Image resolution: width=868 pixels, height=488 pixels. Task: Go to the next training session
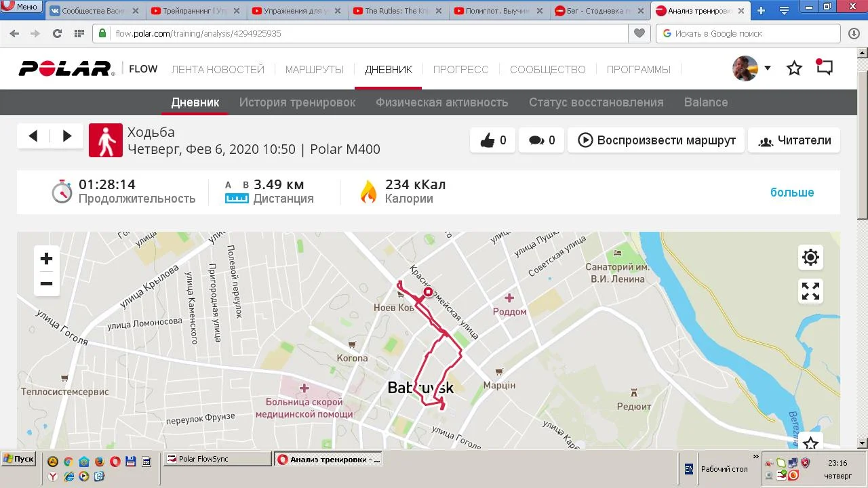[67, 136]
